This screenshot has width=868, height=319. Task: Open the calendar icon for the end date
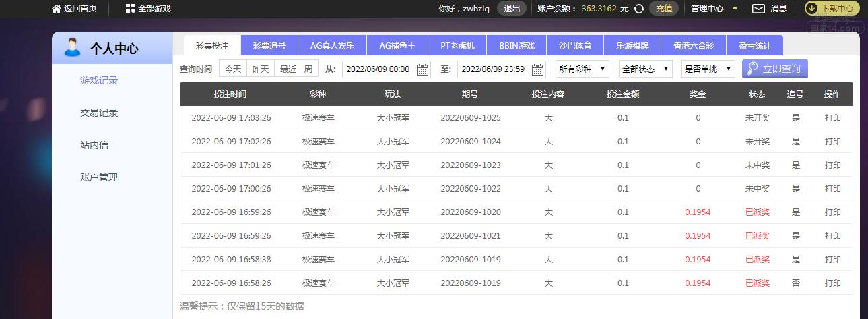pyautogui.click(x=537, y=69)
